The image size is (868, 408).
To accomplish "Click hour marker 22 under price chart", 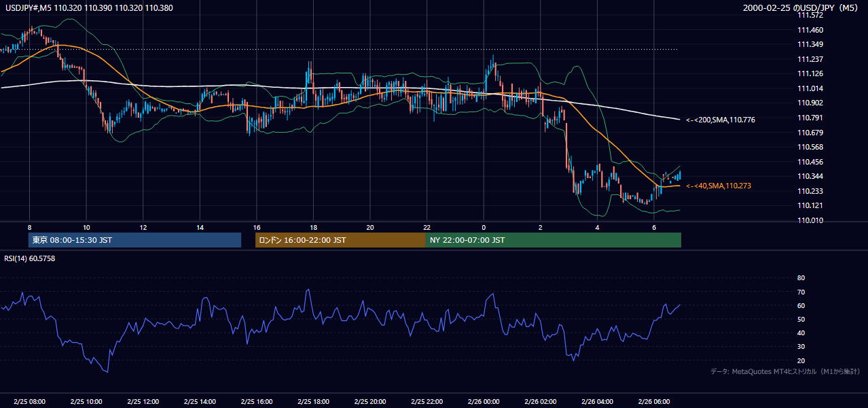I will [427, 227].
